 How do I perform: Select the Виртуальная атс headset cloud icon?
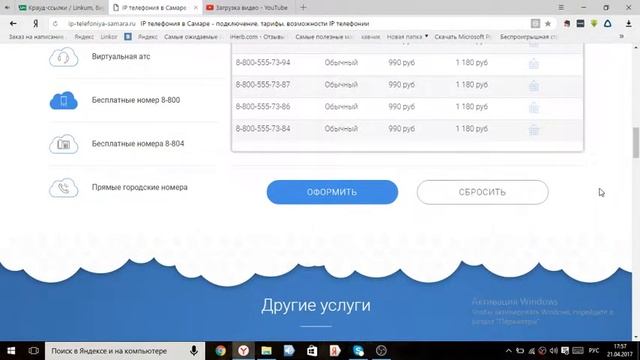point(64,57)
